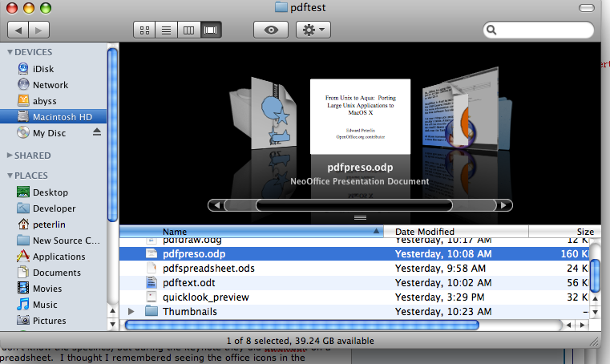Expand the SHARED sidebar section
This screenshot has width=610, height=364.
click(10, 156)
